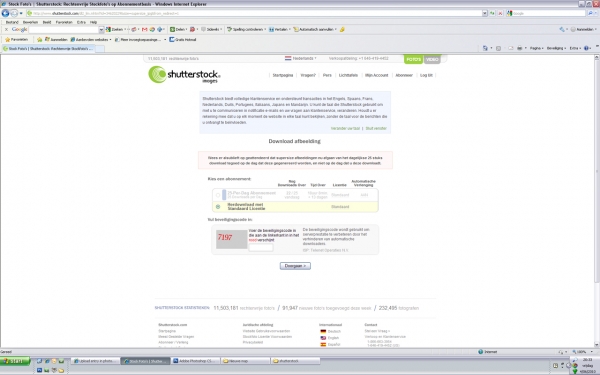
Task: Click the stop loading X icon
Action: coord(500,13)
